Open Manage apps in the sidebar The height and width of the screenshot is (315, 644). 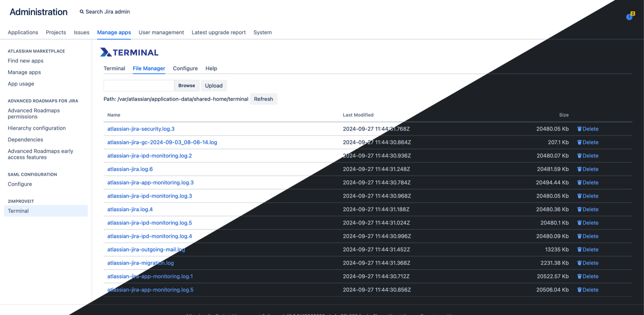[24, 72]
